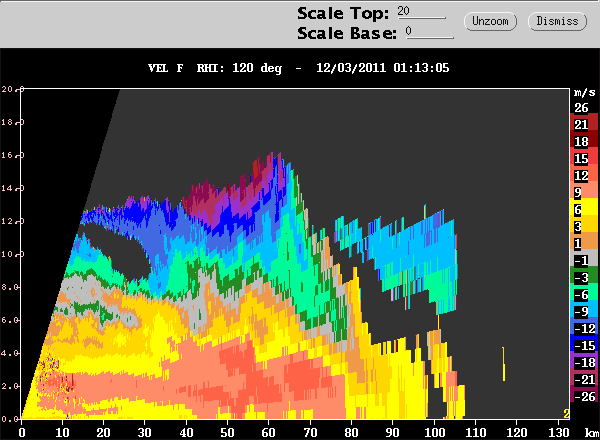Edit the Scale Top input field
600x440 pixels.
pyautogui.click(x=421, y=11)
